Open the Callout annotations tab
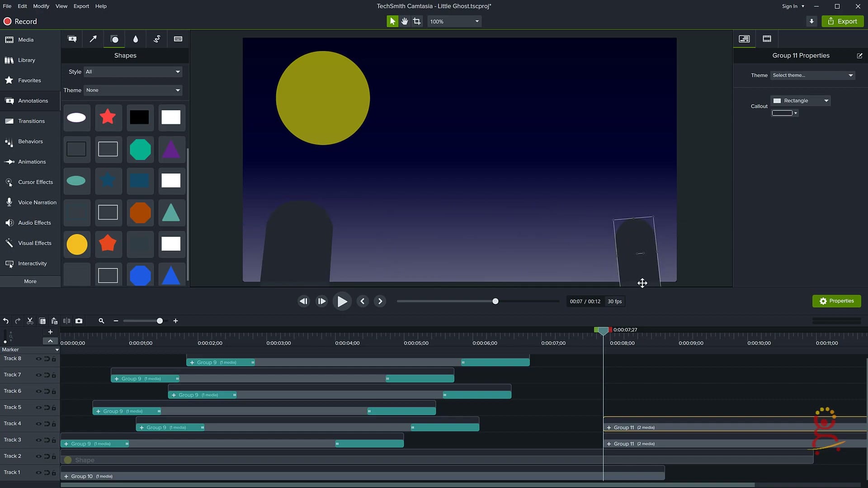868x488 pixels. pyautogui.click(x=72, y=39)
